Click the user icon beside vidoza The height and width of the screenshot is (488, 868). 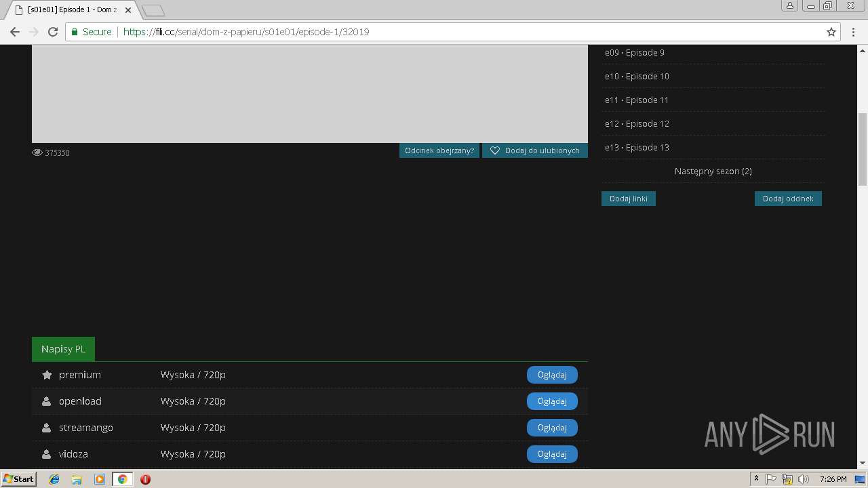pos(46,454)
